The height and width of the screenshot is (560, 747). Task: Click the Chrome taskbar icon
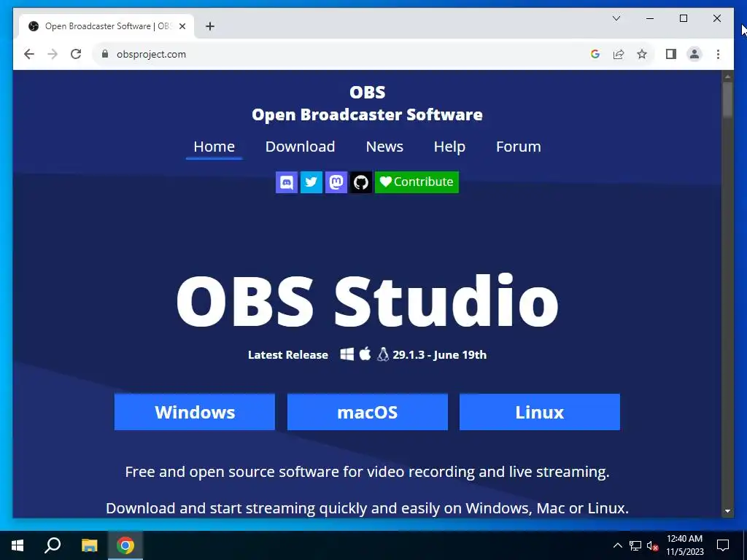pyautogui.click(x=125, y=545)
